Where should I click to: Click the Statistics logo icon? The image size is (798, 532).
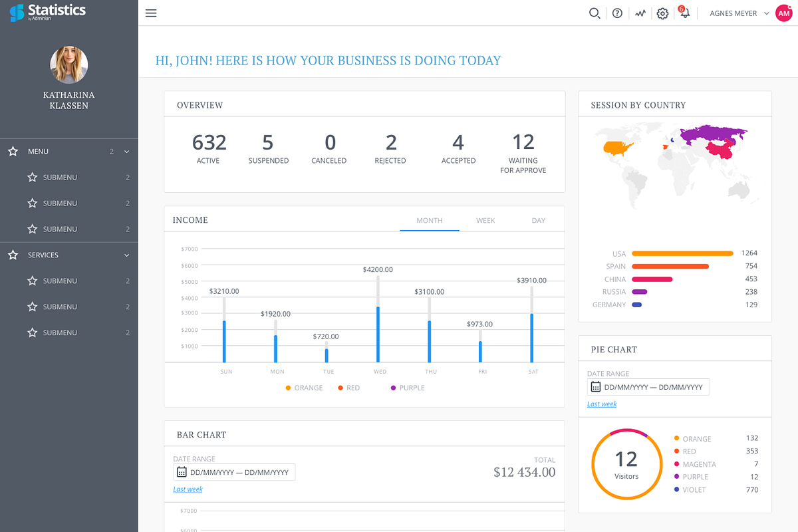point(17,13)
